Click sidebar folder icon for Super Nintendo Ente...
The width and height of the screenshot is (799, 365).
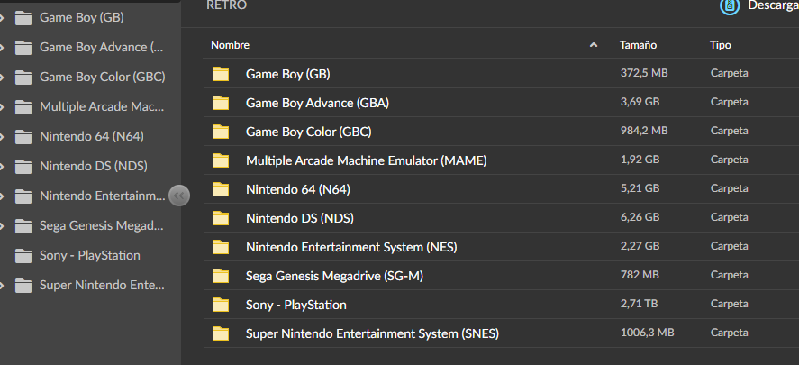click(23, 285)
